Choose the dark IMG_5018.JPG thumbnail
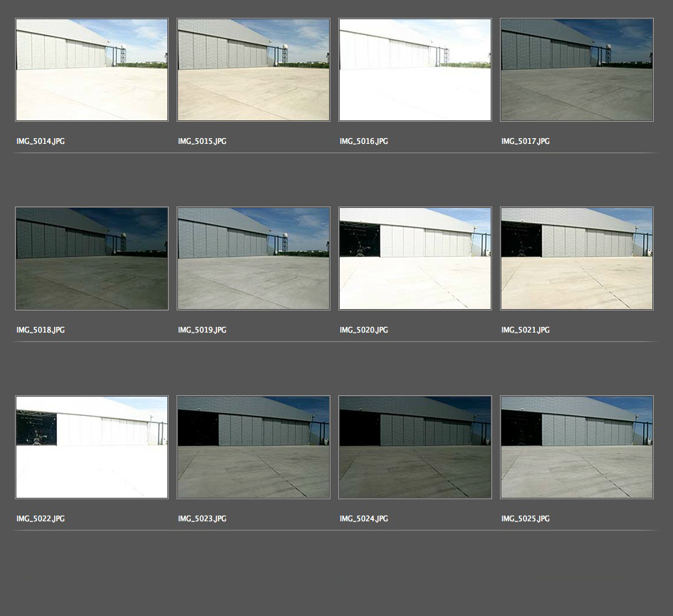Screen dimensions: 673x616 click(92, 259)
